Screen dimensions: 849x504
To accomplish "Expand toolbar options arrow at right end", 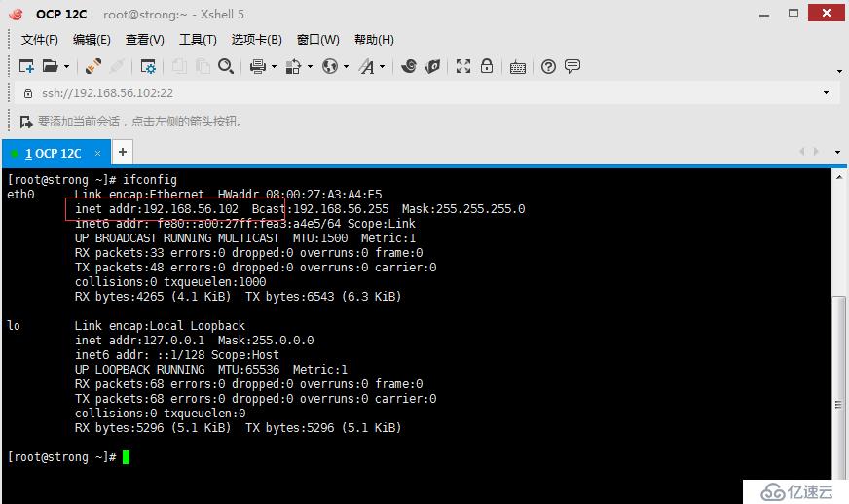I will click(x=839, y=71).
